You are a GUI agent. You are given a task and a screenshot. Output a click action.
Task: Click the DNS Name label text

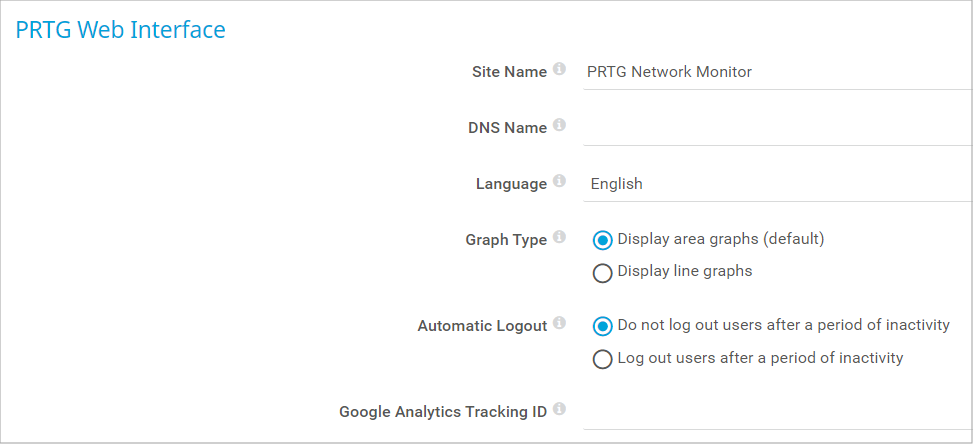click(x=507, y=128)
